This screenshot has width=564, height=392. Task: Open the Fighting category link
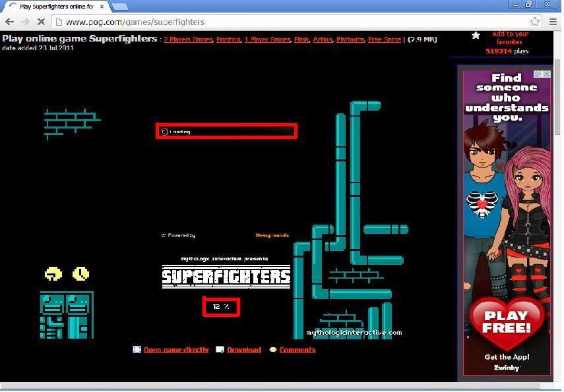pos(228,40)
